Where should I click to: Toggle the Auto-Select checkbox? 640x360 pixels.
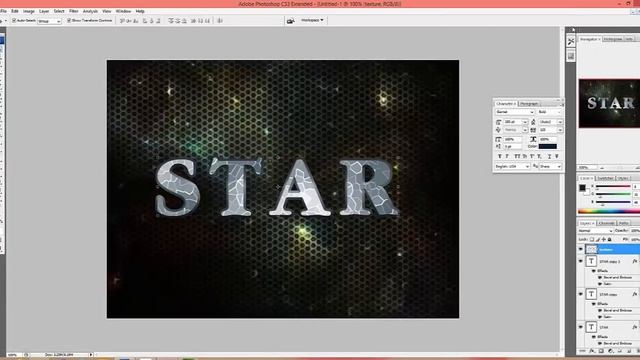pos(14,20)
